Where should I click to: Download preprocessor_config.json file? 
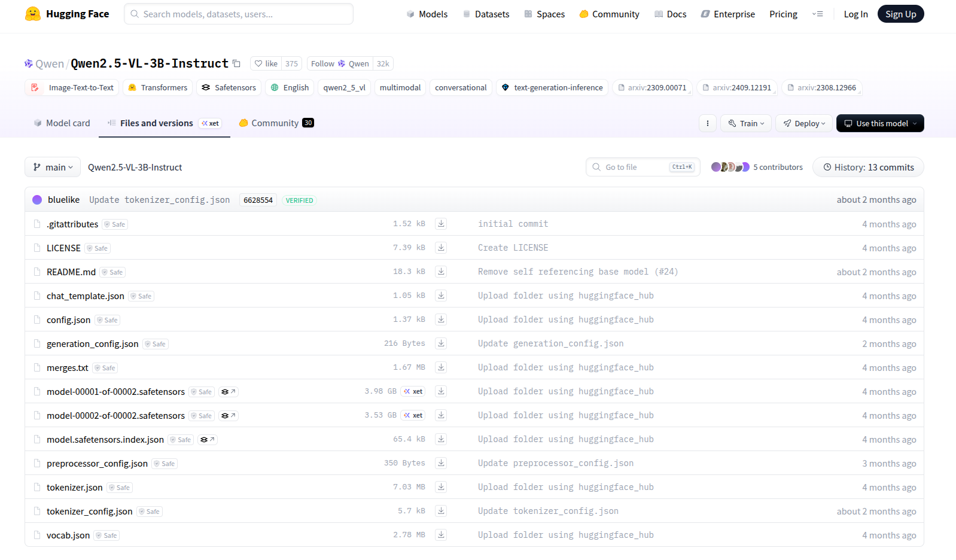(x=441, y=463)
